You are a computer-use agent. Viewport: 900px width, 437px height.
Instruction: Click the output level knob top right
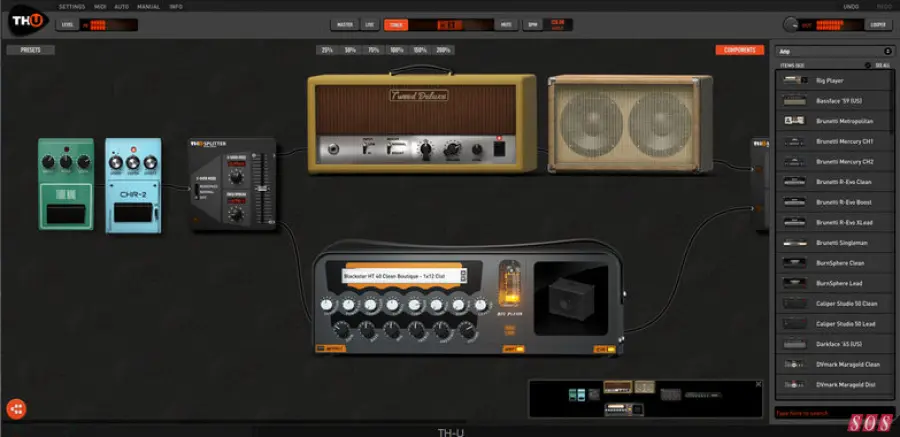[x=791, y=25]
